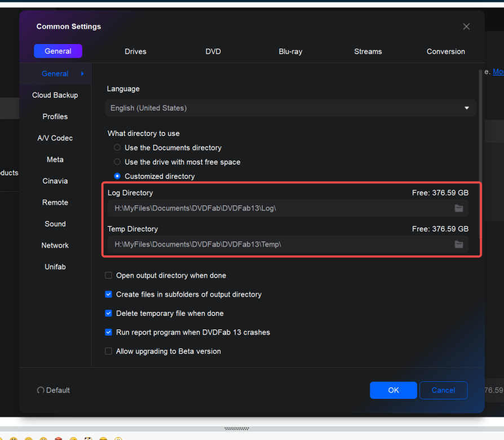Uncheck Delete temporary file when done
This screenshot has height=440, width=504.
tap(109, 313)
